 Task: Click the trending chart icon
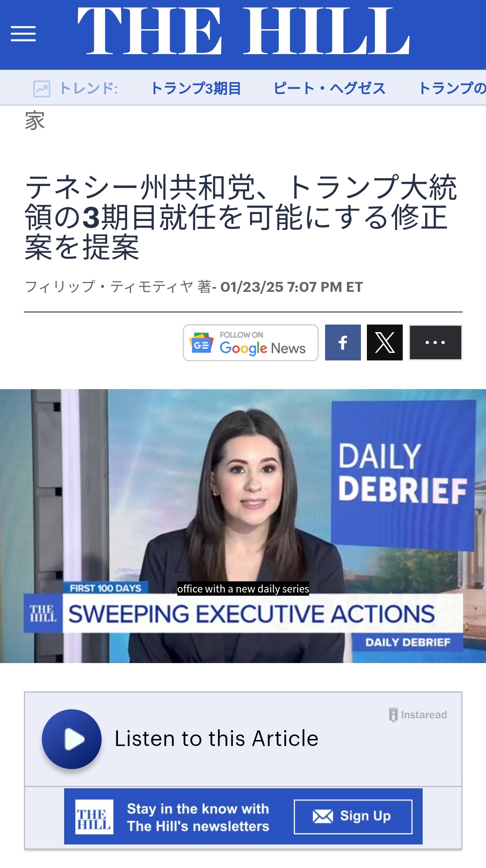pos(42,89)
